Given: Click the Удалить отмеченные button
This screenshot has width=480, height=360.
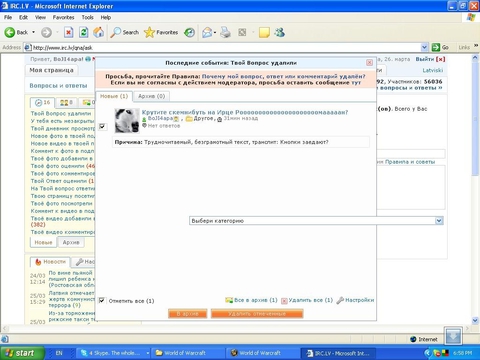Looking at the screenshot, I should click(257, 314).
